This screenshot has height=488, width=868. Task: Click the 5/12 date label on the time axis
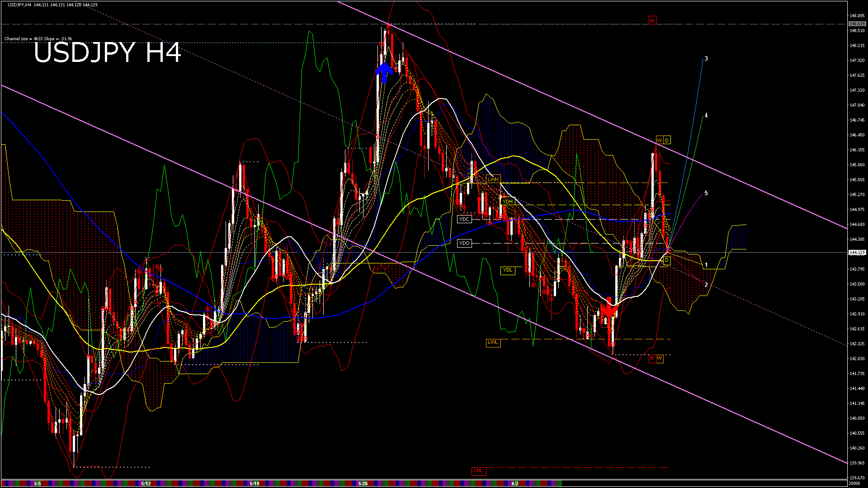tap(146, 483)
